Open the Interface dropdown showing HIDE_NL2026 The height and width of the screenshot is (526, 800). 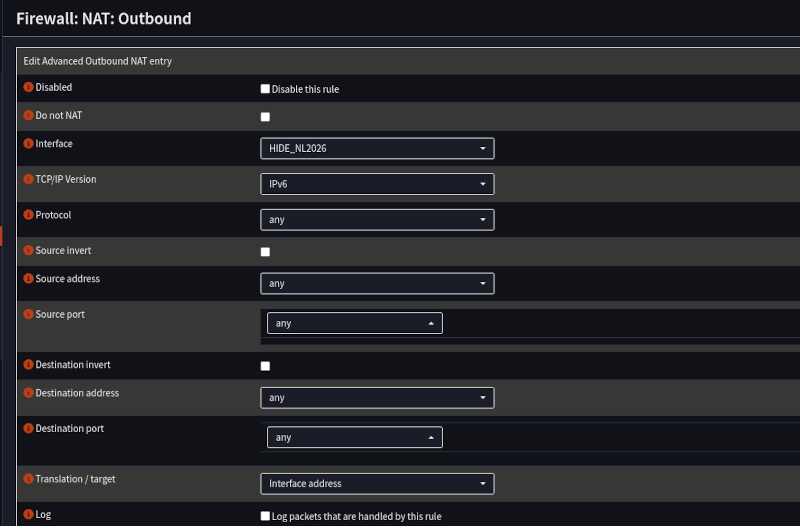point(377,148)
